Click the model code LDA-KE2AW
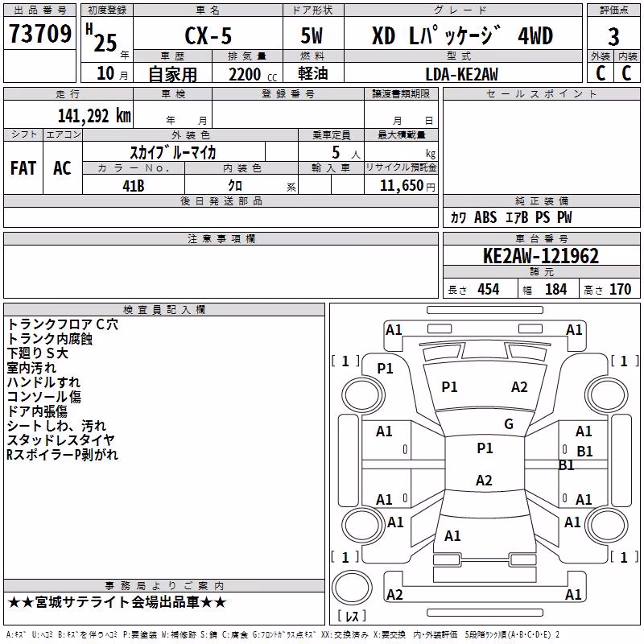Screen dimensions: 644x644 coord(461,74)
